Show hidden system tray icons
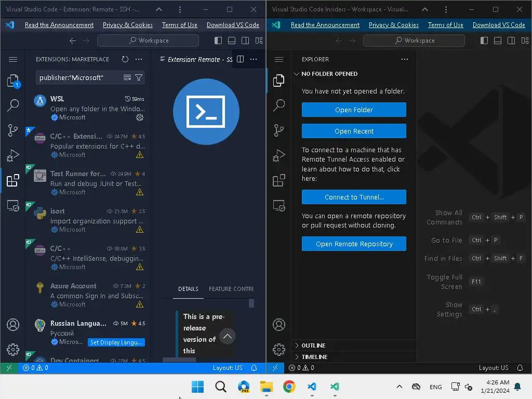 [400, 387]
